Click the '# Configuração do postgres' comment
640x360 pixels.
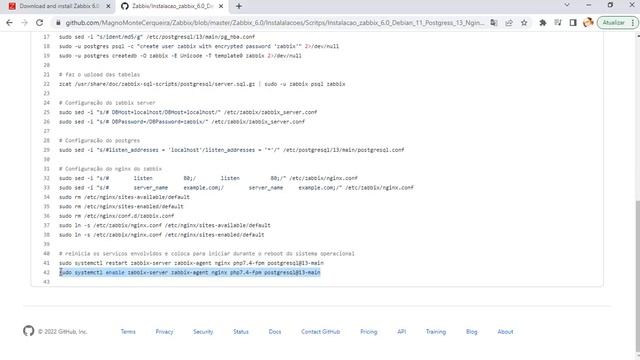100,140
